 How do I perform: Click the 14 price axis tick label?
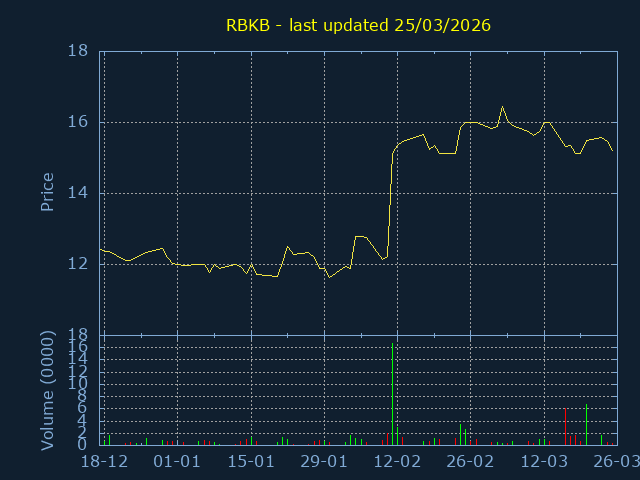pos(79,193)
